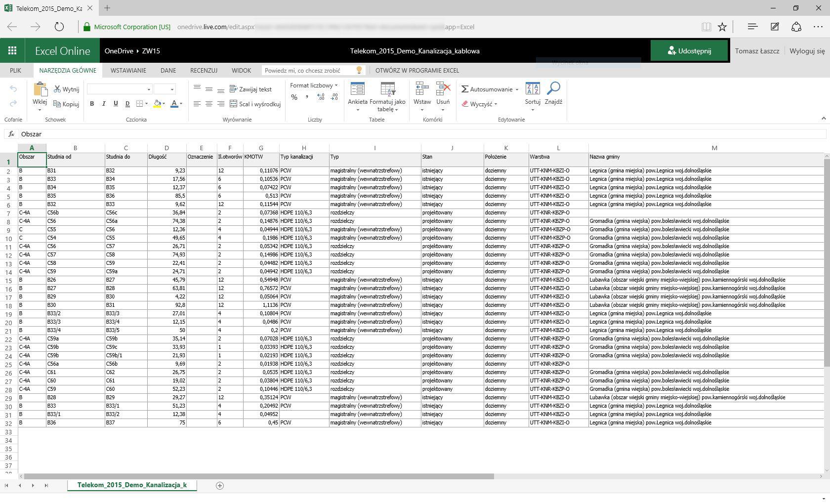This screenshot has height=504, width=830.
Task: Click Scal i wyśrodkuj merge button
Action: 255,104
